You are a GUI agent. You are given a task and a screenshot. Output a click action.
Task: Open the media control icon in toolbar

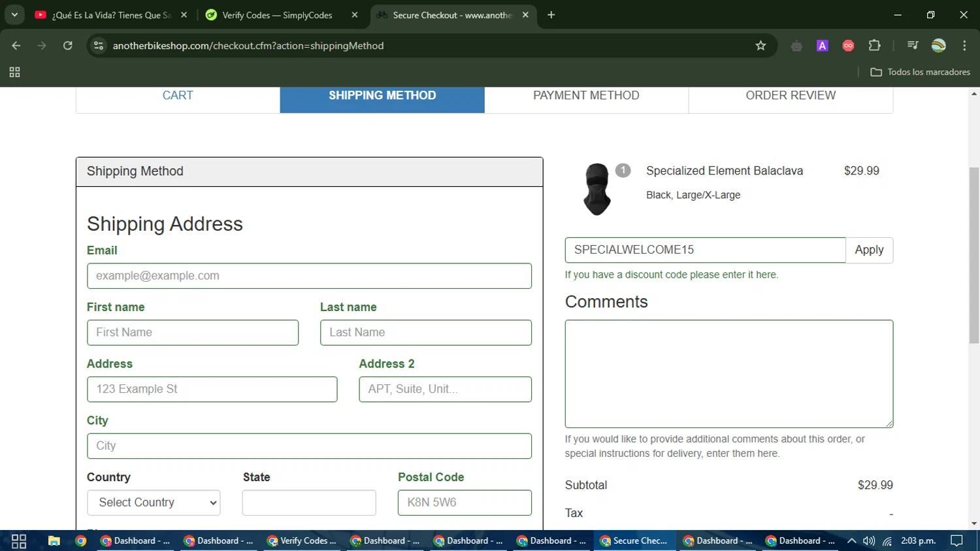coord(913,46)
